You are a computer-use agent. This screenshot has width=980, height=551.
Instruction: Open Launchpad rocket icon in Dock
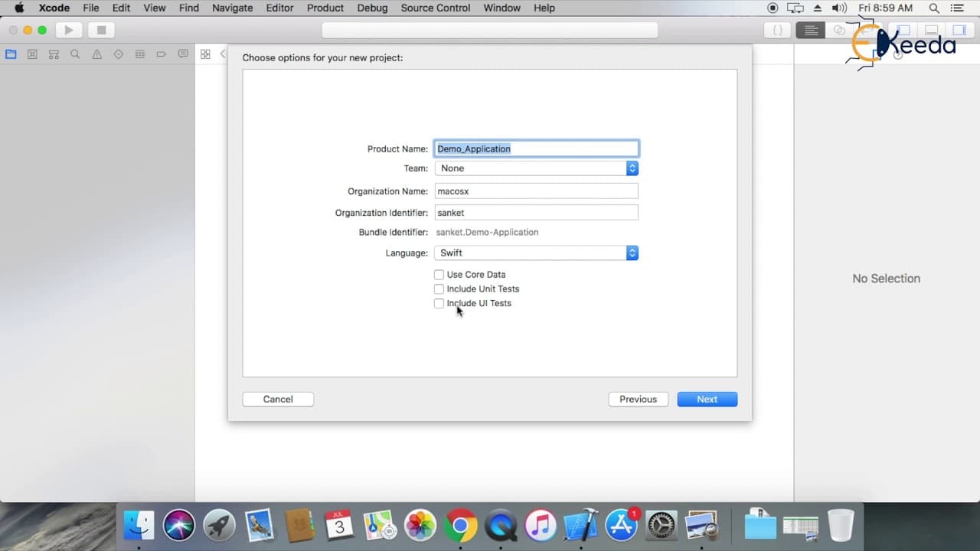coord(220,525)
